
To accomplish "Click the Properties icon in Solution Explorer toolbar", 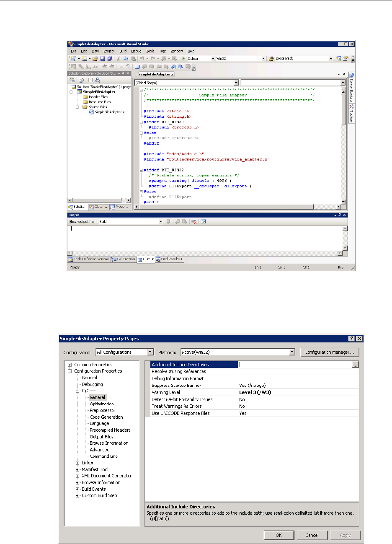I will click(x=72, y=80).
